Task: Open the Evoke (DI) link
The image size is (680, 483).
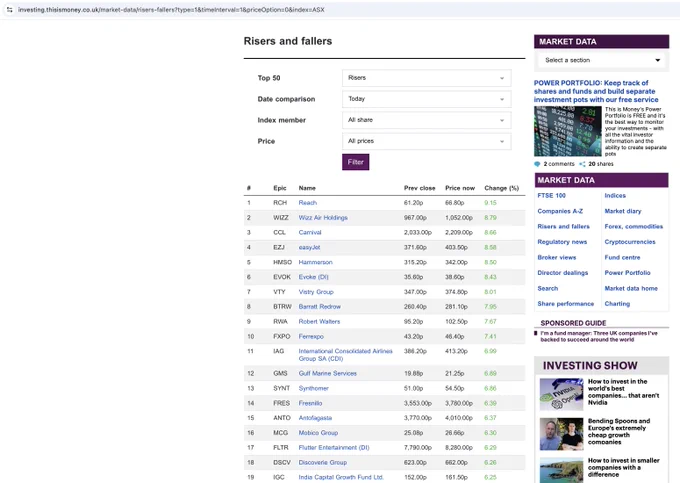Action: [314, 277]
